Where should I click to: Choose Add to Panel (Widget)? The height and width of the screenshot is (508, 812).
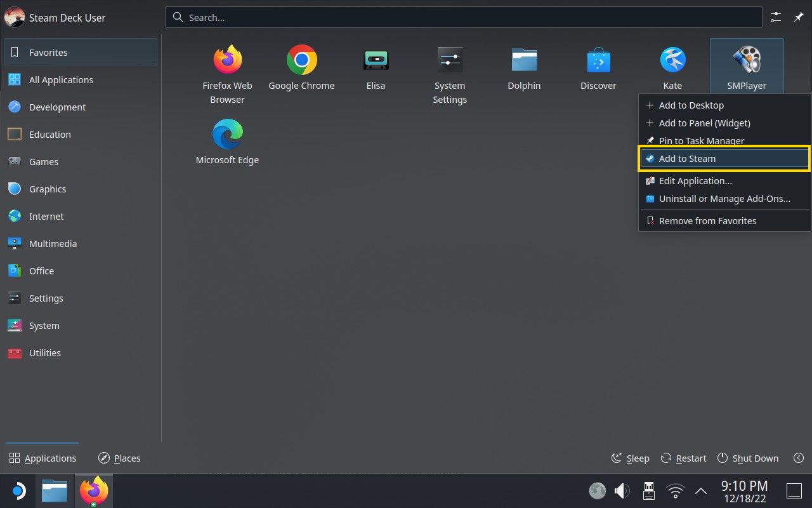(725, 123)
